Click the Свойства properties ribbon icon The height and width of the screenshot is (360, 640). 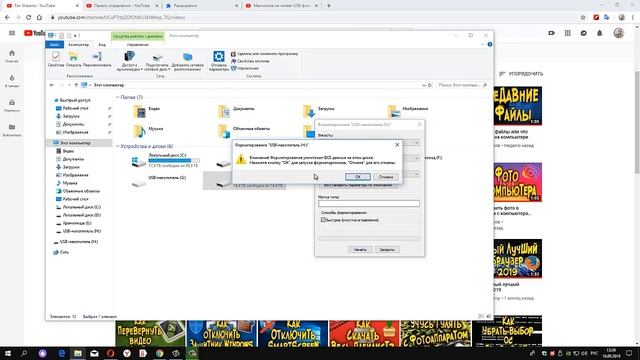56,59
